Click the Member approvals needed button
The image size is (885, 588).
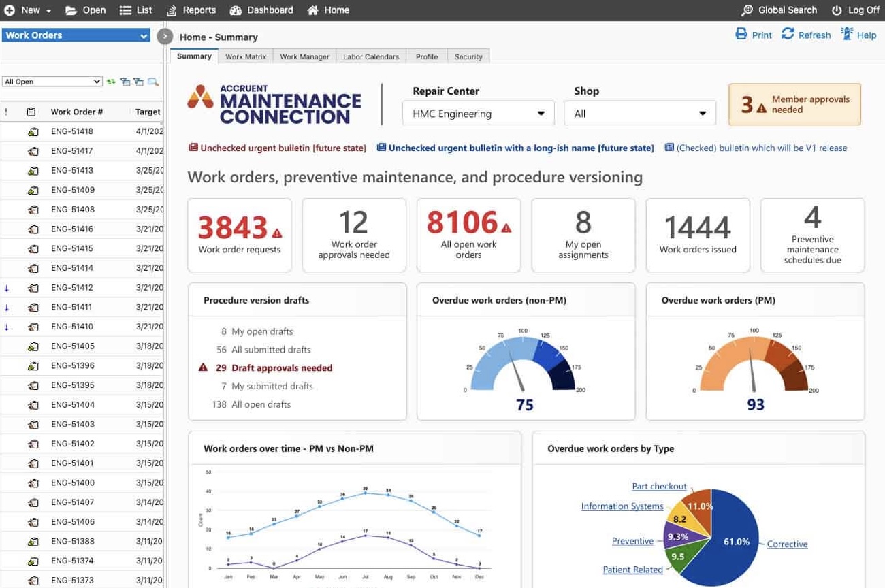point(794,105)
